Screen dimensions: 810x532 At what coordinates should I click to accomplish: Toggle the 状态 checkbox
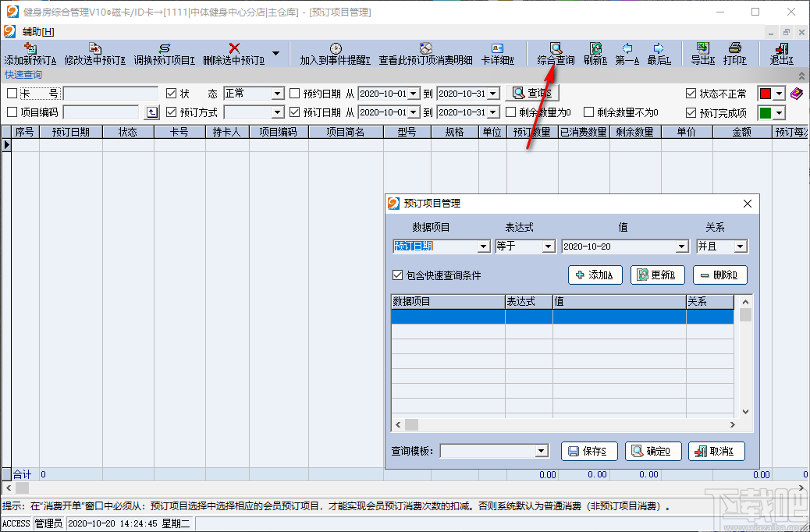172,94
